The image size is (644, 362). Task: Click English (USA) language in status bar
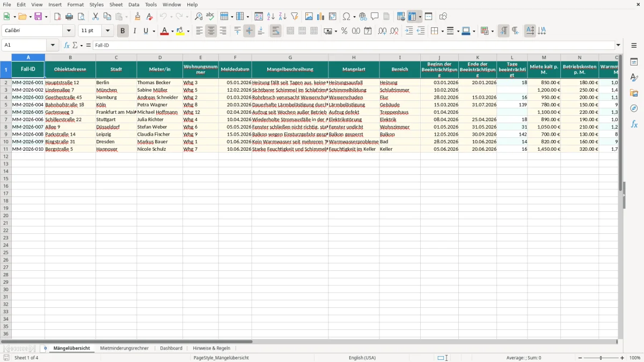coord(362,358)
